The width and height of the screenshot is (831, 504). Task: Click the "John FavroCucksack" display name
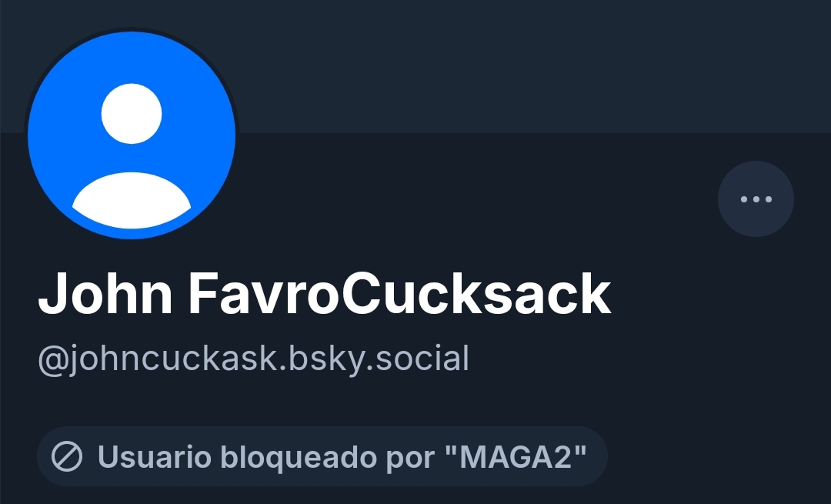(x=325, y=294)
